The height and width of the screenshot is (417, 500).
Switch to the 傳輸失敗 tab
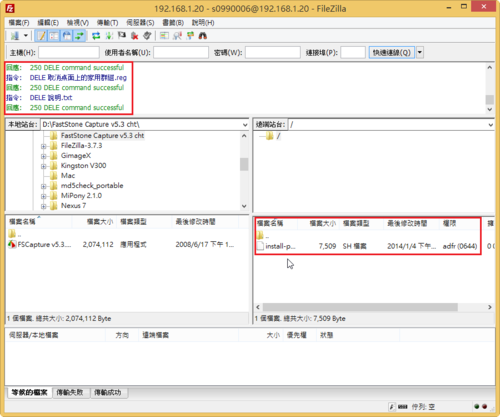click(70, 392)
